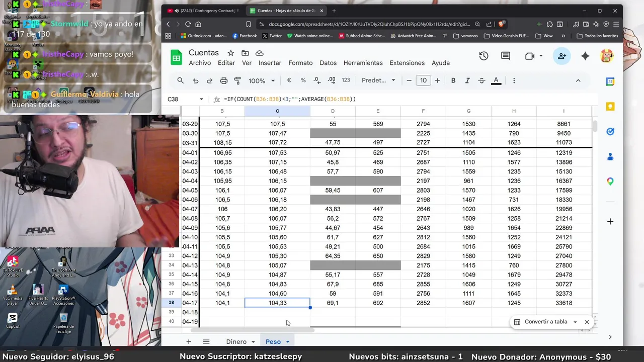Open Google Calendar side panel
Screen dimensions: 644x362
click(x=610, y=82)
